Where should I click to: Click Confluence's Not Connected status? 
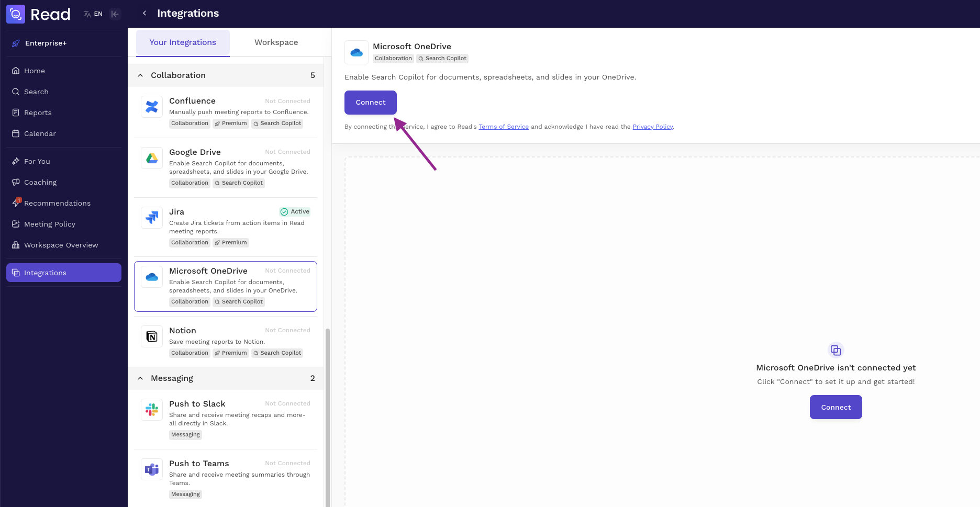[287, 102]
